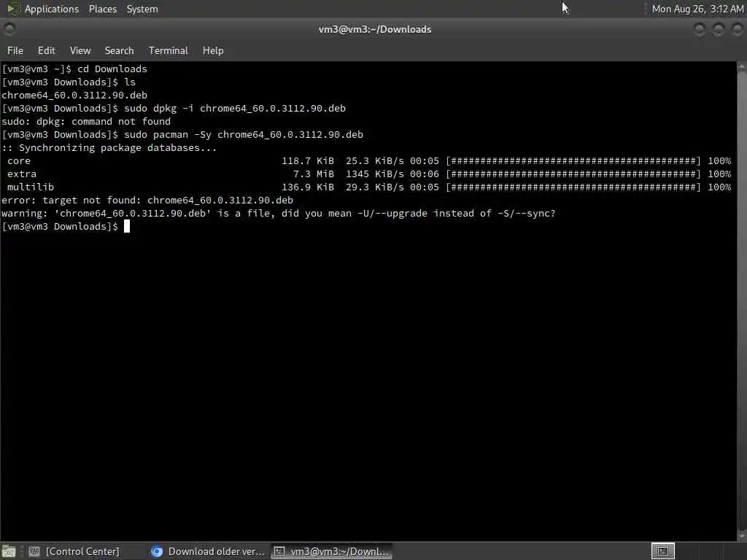This screenshot has height=560, width=747.
Task: Click the '7.3 MiB' size value
Action: 314,174
